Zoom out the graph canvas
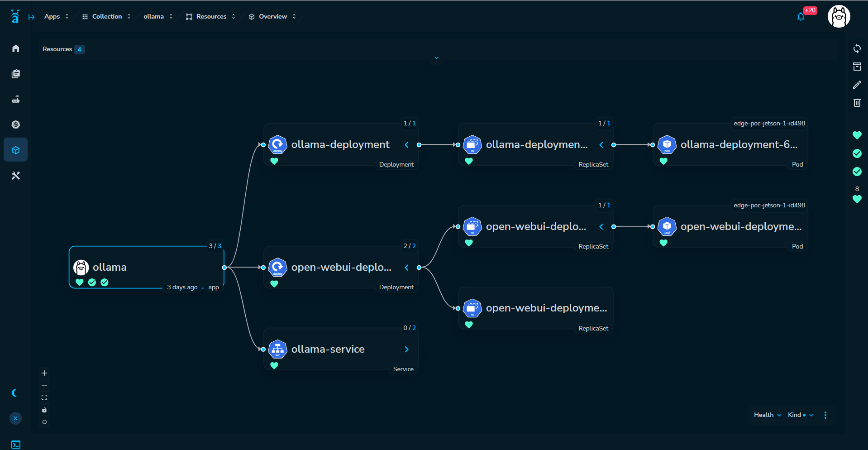 pos(44,385)
